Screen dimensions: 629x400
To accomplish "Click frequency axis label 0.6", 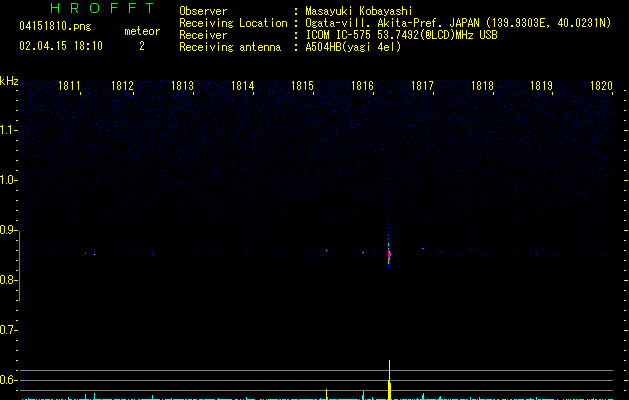I will coord(8,380).
